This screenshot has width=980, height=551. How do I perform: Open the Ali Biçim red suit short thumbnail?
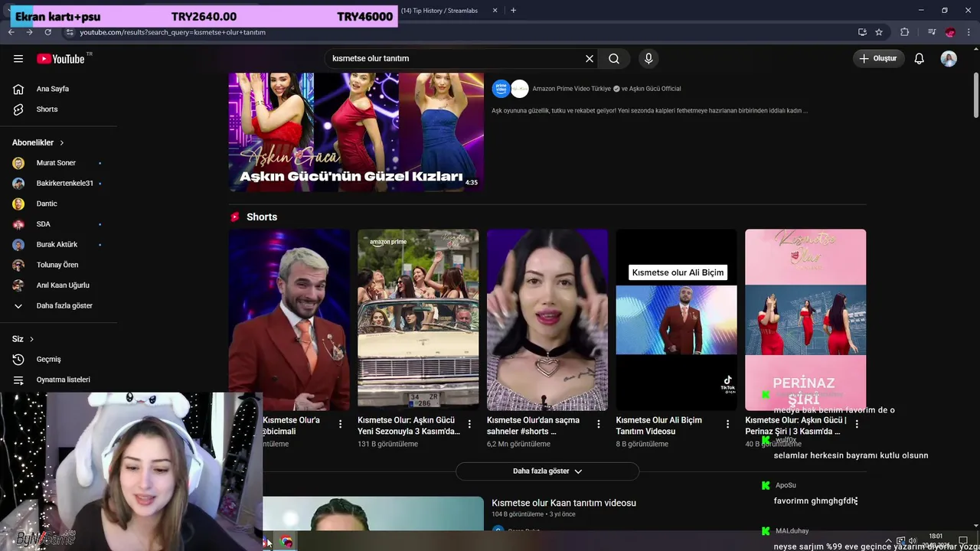289,320
